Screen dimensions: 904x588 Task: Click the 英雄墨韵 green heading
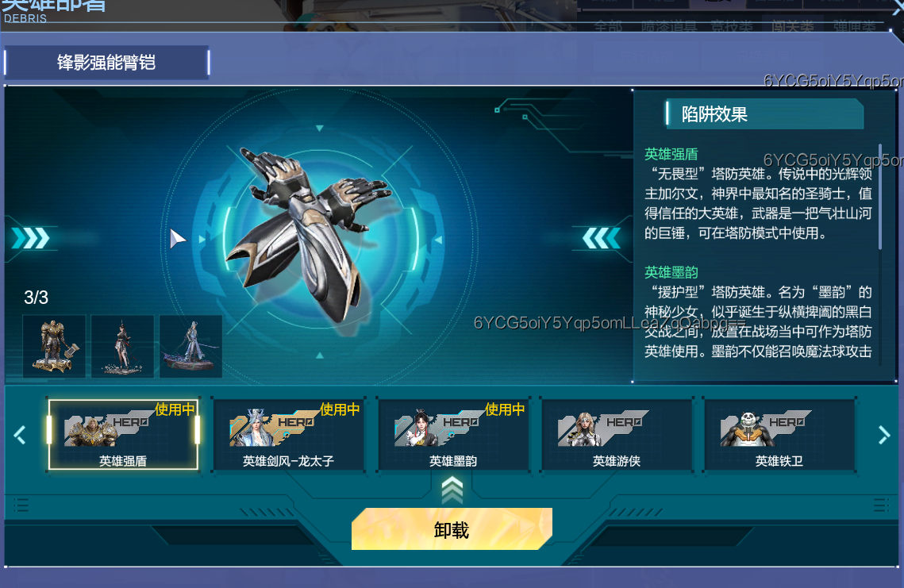[x=671, y=272]
